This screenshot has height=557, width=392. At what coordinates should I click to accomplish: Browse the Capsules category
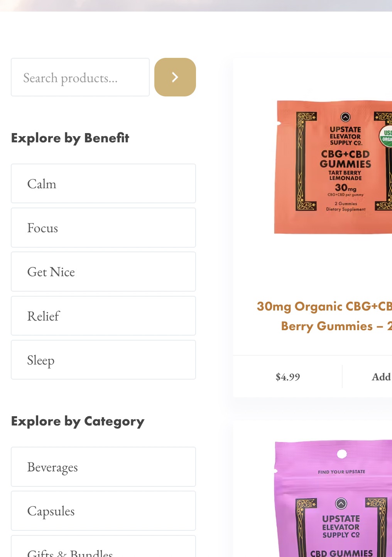tap(103, 511)
